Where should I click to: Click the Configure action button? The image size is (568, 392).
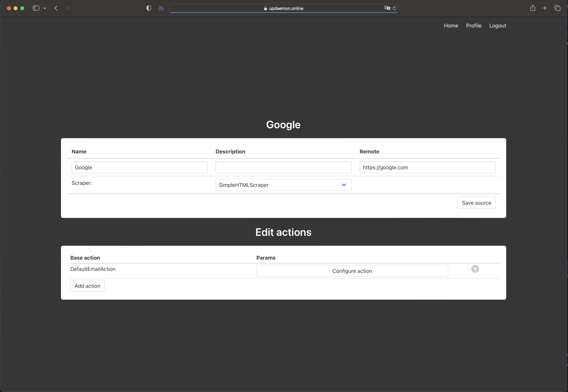pos(352,271)
